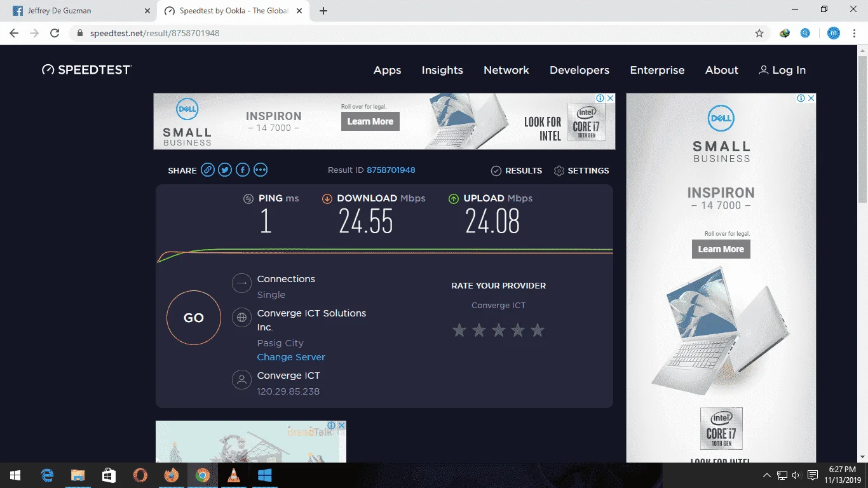
Task: Open the Action Center notifications icon
Action: [812, 475]
